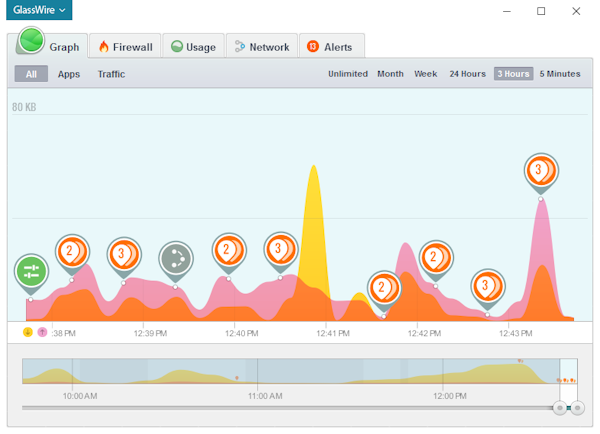Open the 3-alert marker at the tallest pink peak
600x434 pixels.
click(x=541, y=170)
